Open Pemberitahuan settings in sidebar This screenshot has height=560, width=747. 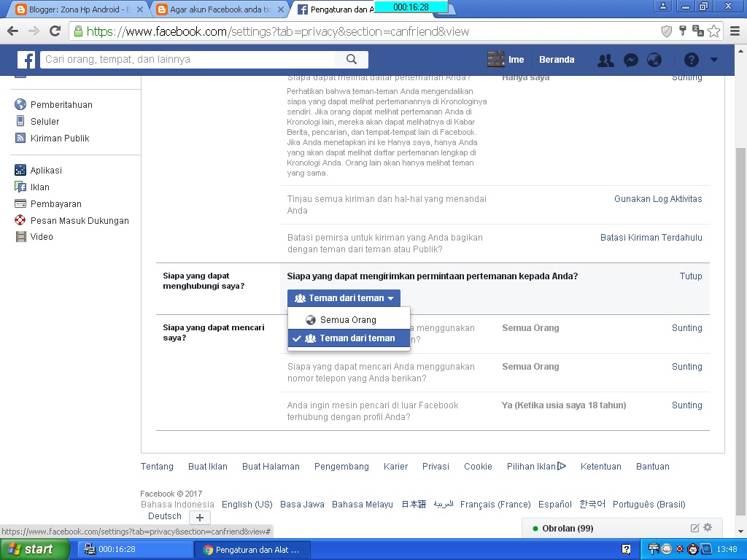[x=61, y=105]
